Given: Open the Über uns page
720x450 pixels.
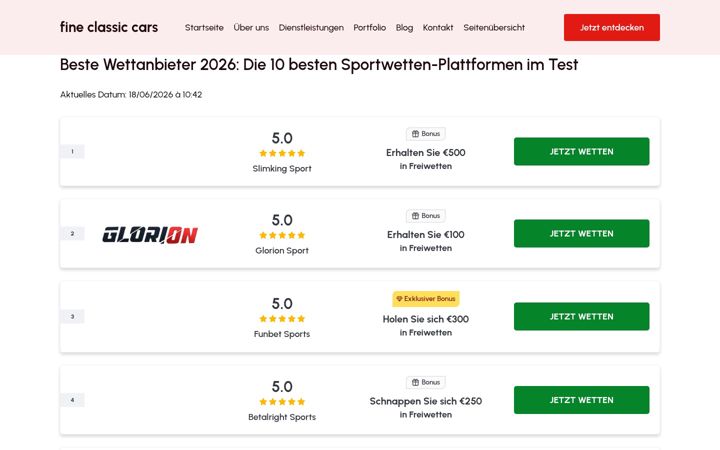Looking at the screenshot, I should (x=251, y=28).
